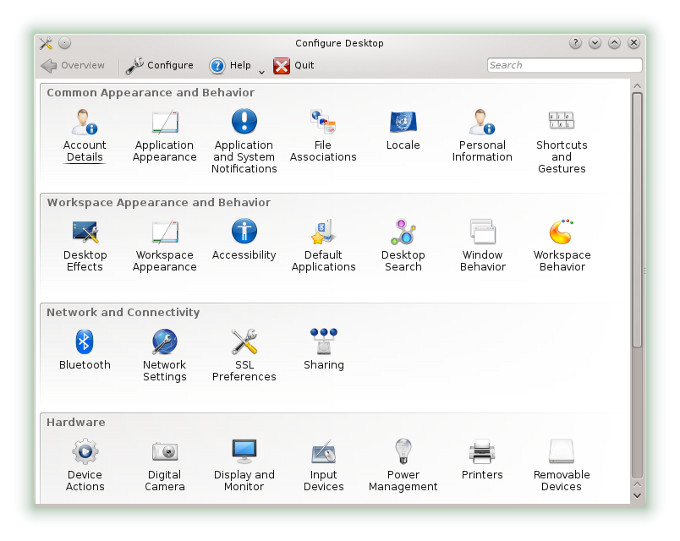The image size is (680, 541).
Task: Open Display and Monitor settings
Action: tap(244, 466)
